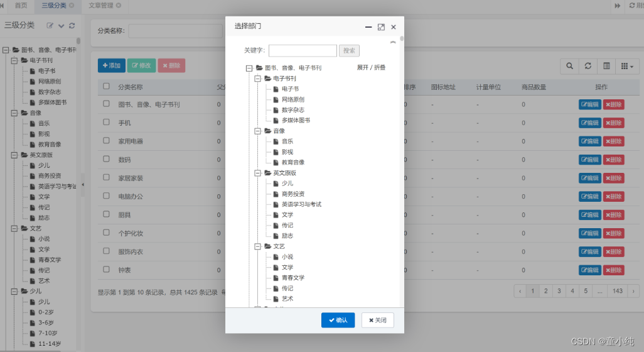Click the 搜索 button in dialog
644x352 pixels.
[349, 50]
